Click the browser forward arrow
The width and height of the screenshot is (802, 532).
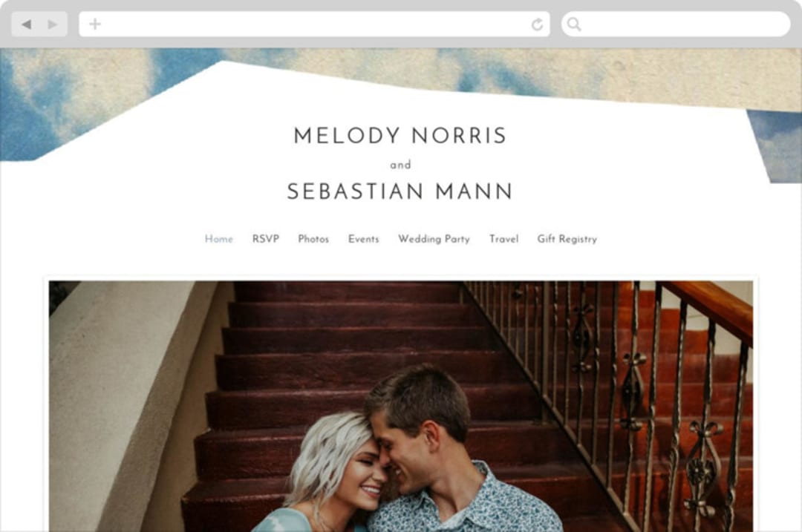[x=52, y=24]
